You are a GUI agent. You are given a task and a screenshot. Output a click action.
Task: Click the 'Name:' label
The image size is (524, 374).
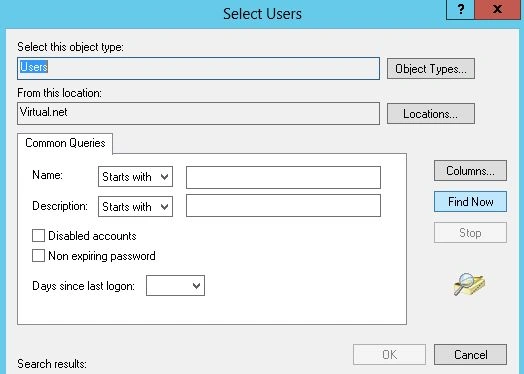pos(47,175)
